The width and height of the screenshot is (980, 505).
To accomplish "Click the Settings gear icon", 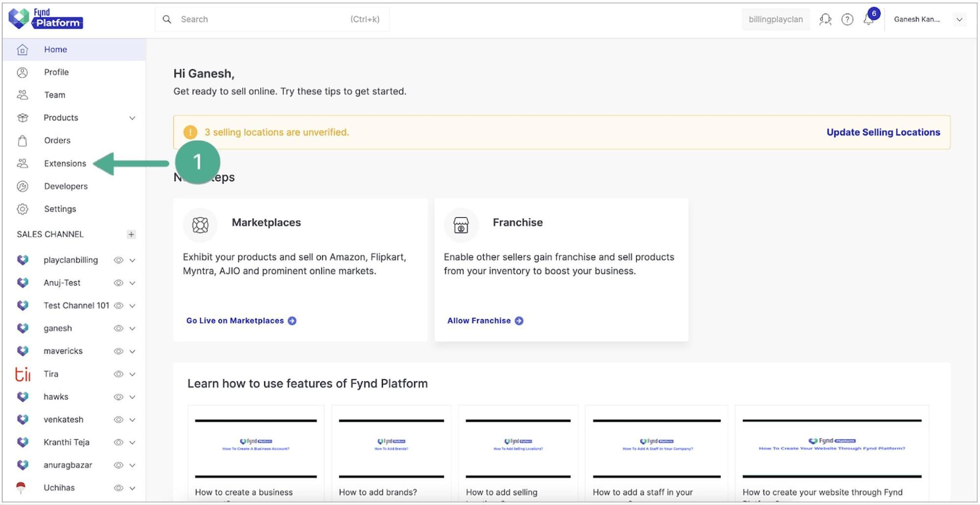I will click(x=22, y=209).
